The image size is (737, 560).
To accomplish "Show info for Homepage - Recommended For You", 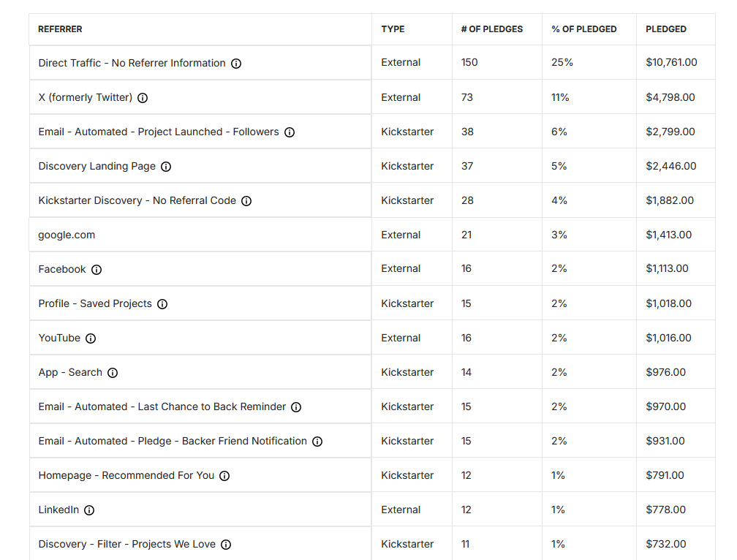I will point(224,476).
